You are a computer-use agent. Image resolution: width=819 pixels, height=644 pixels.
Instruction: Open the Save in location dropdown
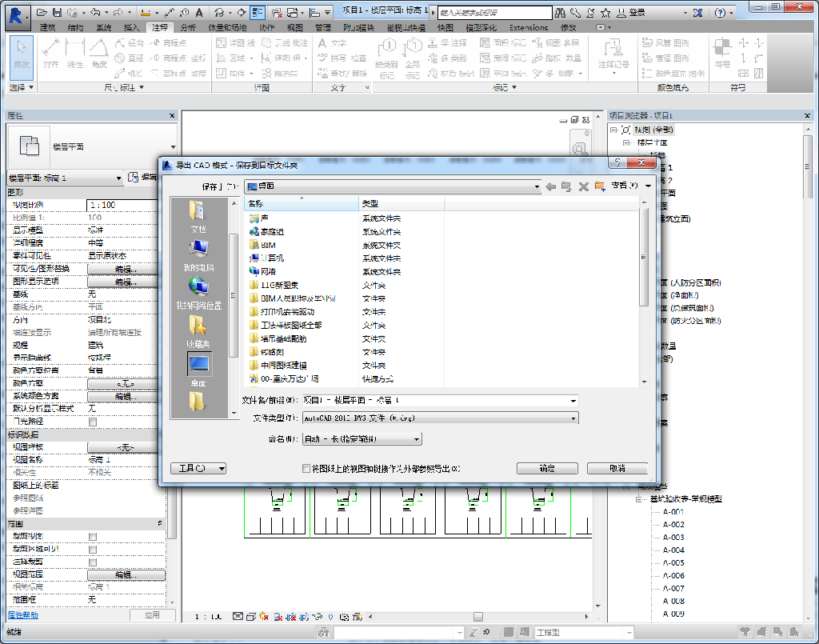point(393,186)
